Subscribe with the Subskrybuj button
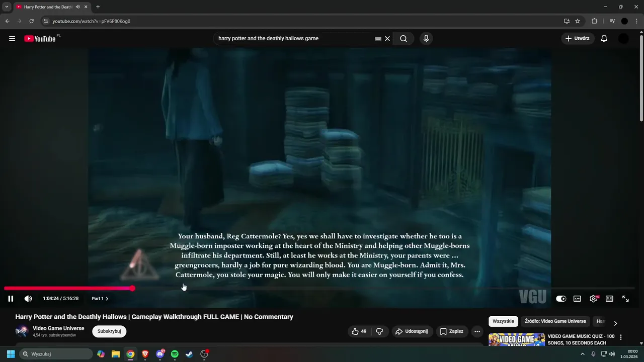The width and height of the screenshot is (644, 362). click(x=109, y=331)
